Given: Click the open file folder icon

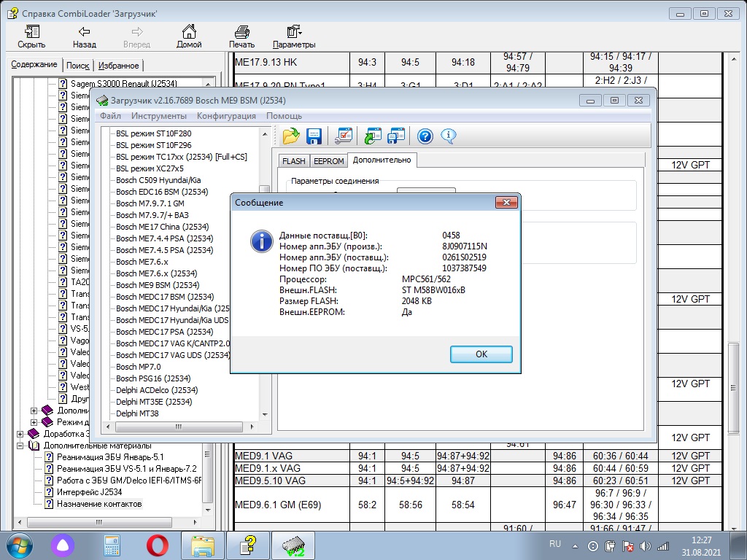Looking at the screenshot, I should click(291, 136).
